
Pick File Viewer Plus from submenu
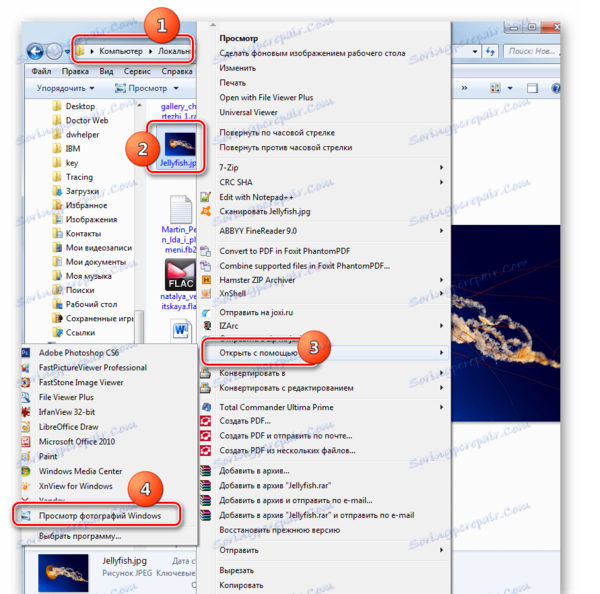click(66, 397)
